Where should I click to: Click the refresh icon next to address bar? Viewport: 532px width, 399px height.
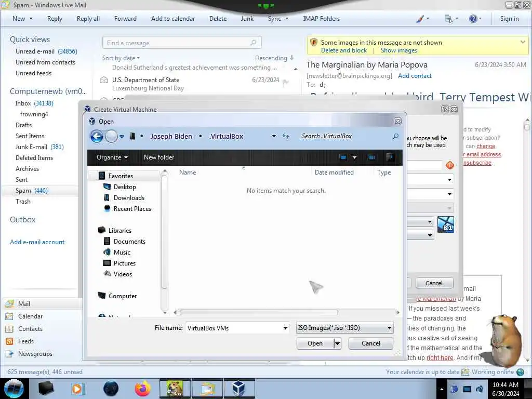(x=286, y=137)
